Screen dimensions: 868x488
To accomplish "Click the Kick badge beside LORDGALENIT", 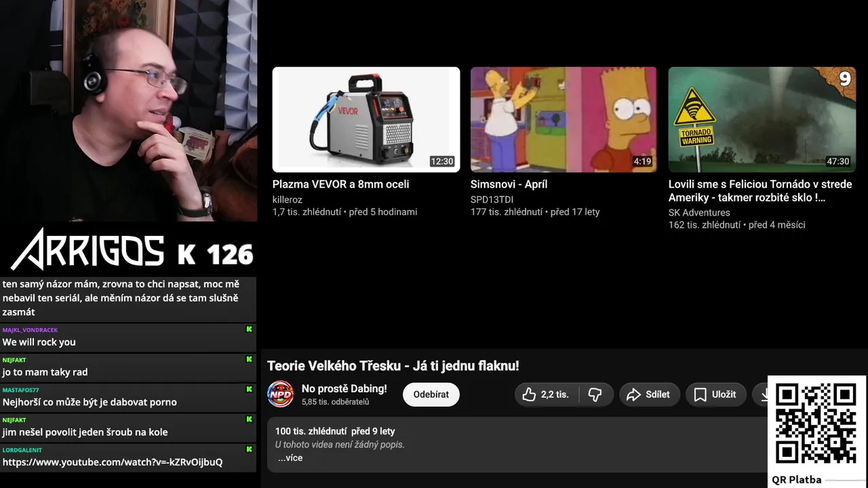I will click(249, 449).
